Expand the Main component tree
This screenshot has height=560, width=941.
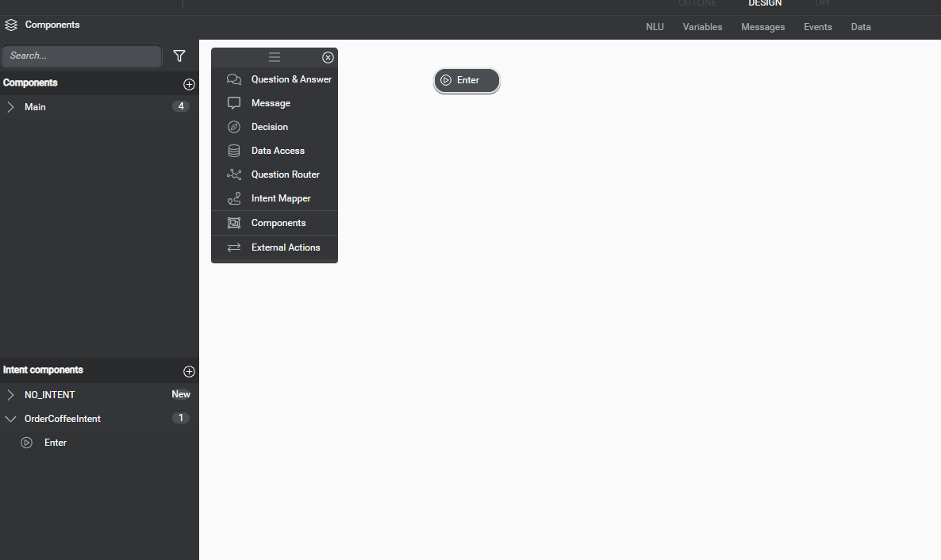pos(10,107)
